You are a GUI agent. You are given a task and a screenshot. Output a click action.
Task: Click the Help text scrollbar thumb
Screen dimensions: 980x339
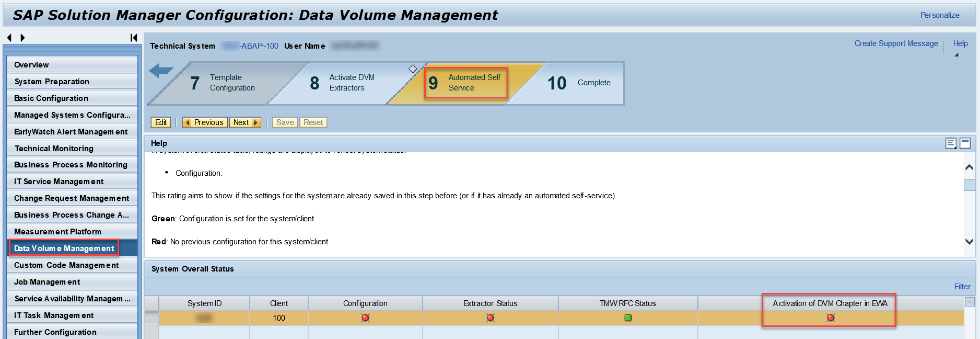pos(969,185)
